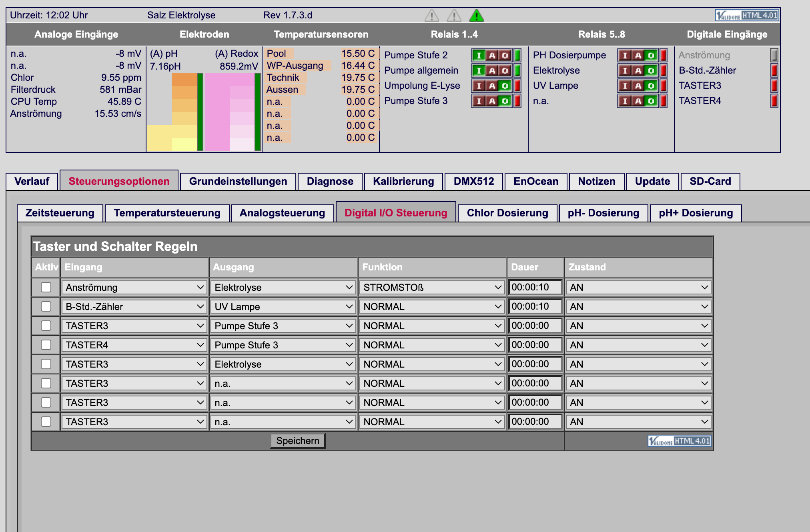Set Pumpe Stufe 2 relay to O (off)
Image resolution: width=810 pixels, height=532 pixels.
point(505,55)
